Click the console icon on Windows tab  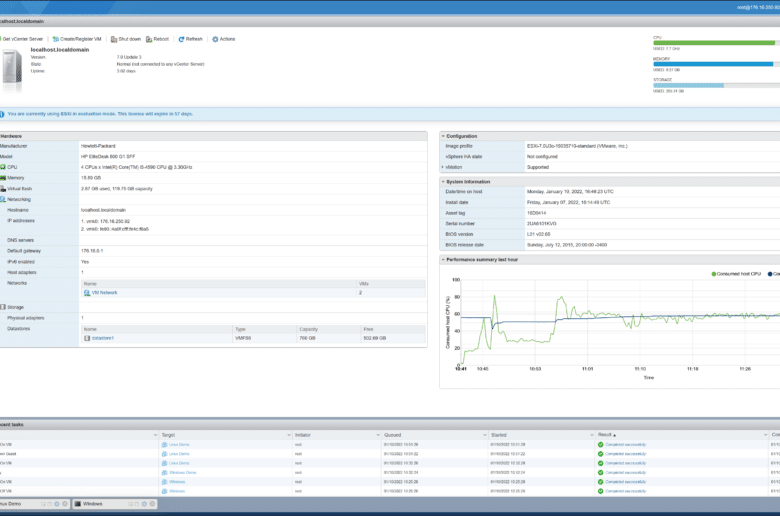click(78, 504)
